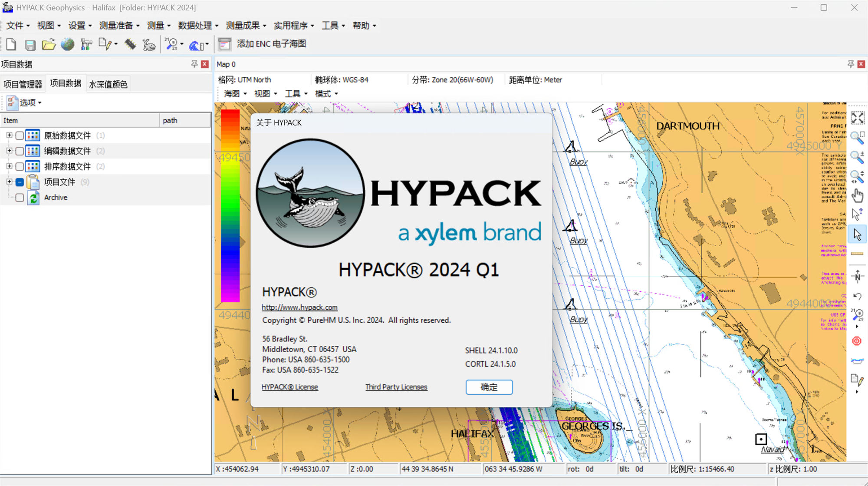Image resolution: width=868 pixels, height=486 pixels.
Task: Open the Third Party Licenses link
Action: click(x=396, y=387)
